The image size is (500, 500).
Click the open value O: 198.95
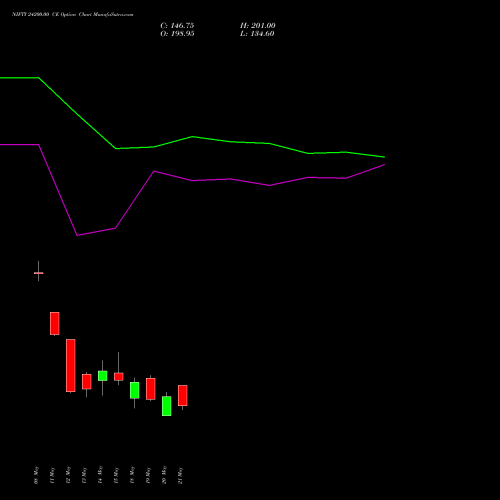click(177, 34)
